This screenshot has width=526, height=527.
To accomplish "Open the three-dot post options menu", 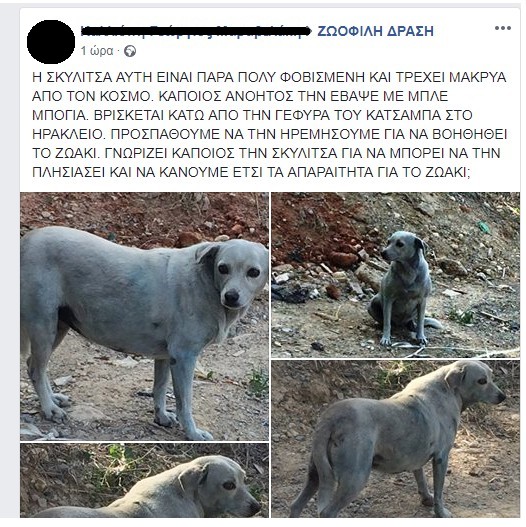I will click(502, 28).
